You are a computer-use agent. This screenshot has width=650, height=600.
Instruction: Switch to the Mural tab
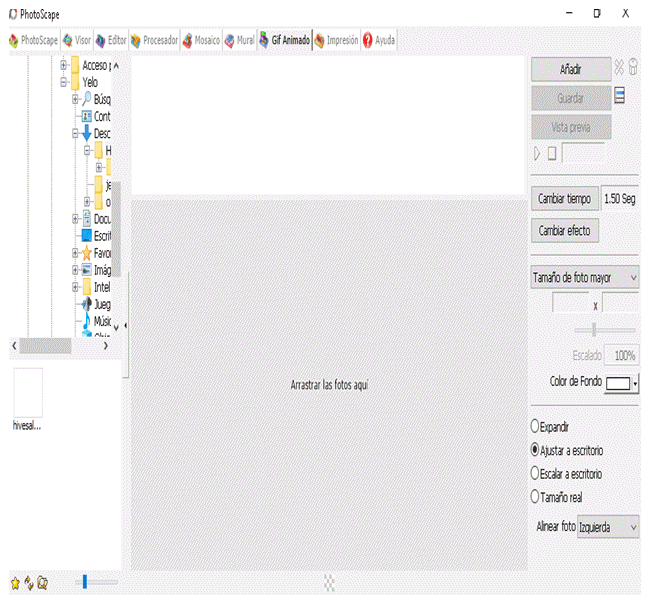(240, 40)
